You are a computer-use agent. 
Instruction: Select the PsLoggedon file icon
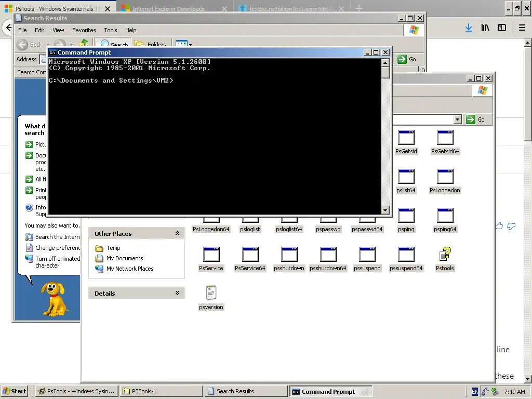pyautogui.click(x=445, y=177)
